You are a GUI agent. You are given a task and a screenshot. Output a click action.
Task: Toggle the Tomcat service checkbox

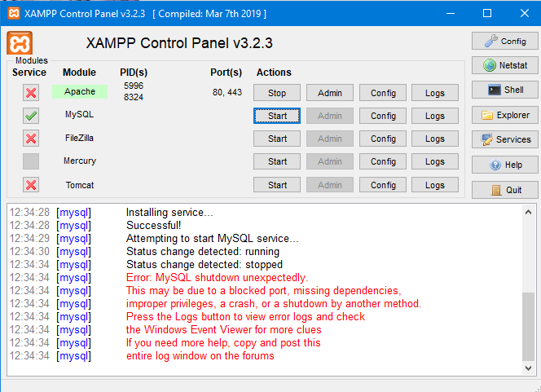[x=31, y=185]
